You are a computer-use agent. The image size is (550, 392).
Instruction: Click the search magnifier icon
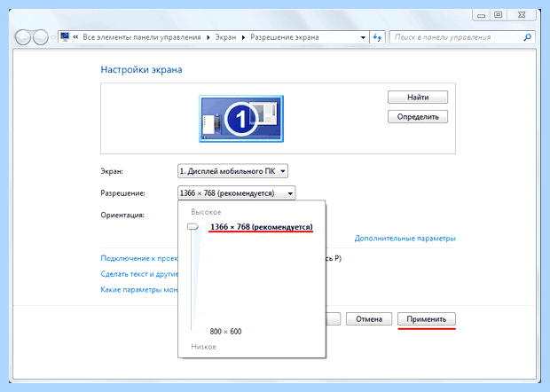tap(527, 37)
